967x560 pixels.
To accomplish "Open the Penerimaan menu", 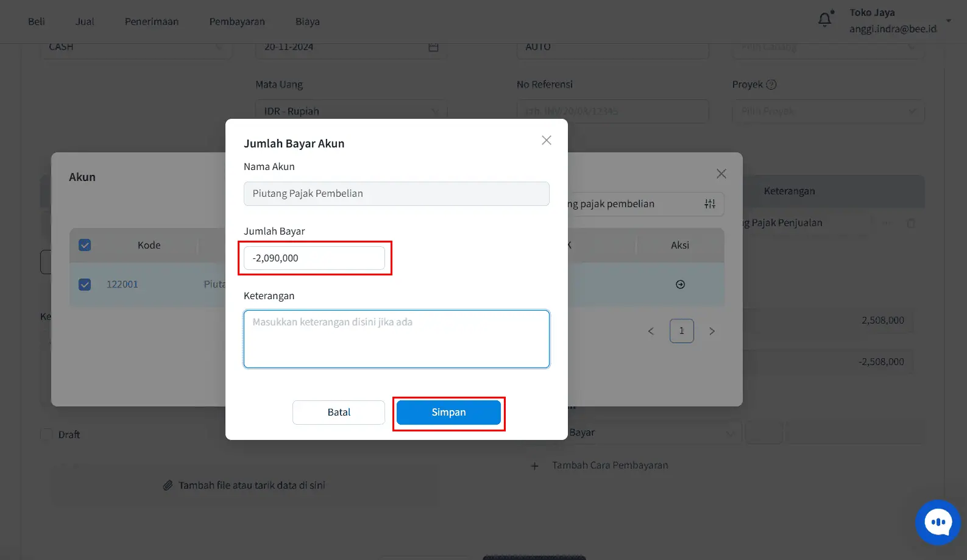I will pyautogui.click(x=152, y=22).
